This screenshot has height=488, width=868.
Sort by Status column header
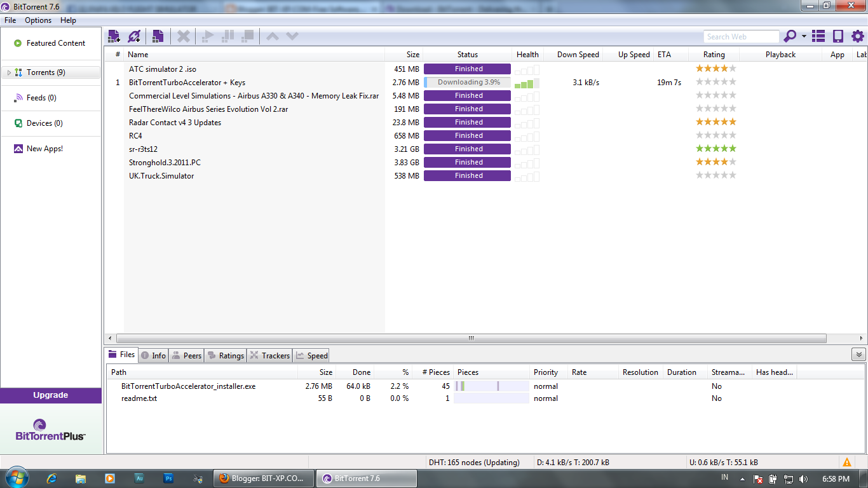pyautogui.click(x=468, y=55)
